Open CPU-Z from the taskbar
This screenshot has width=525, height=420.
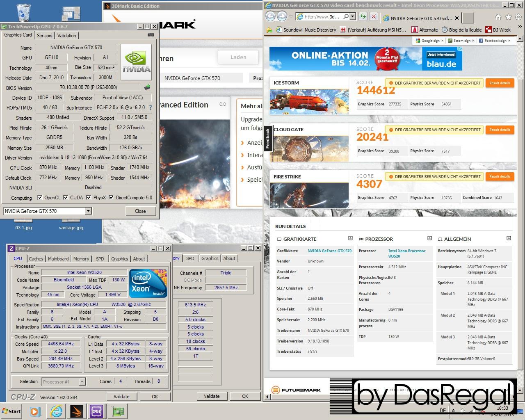coord(97,411)
